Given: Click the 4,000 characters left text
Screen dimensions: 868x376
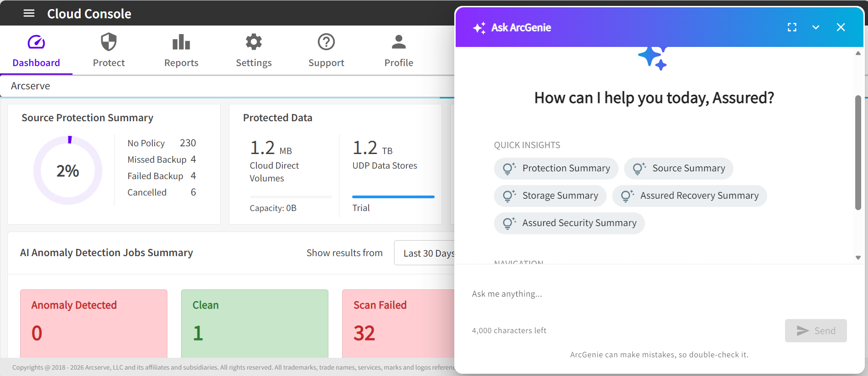Looking at the screenshot, I should point(509,330).
